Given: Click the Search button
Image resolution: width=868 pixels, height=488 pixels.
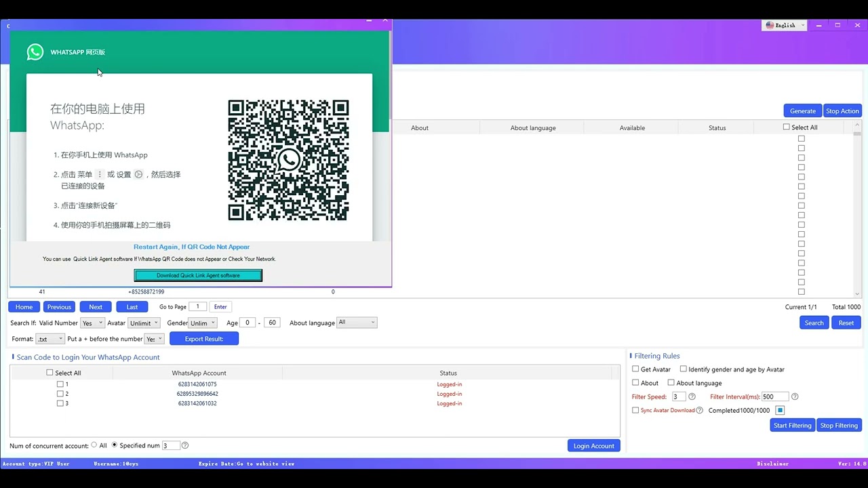Looking at the screenshot, I should pyautogui.click(x=814, y=323).
